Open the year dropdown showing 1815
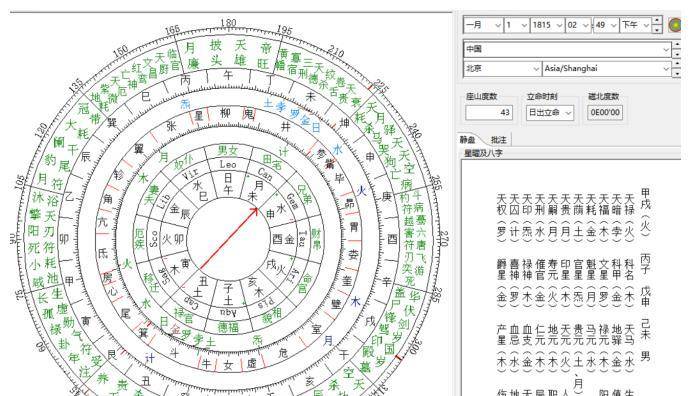This screenshot has height=396, width=691. (x=548, y=25)
